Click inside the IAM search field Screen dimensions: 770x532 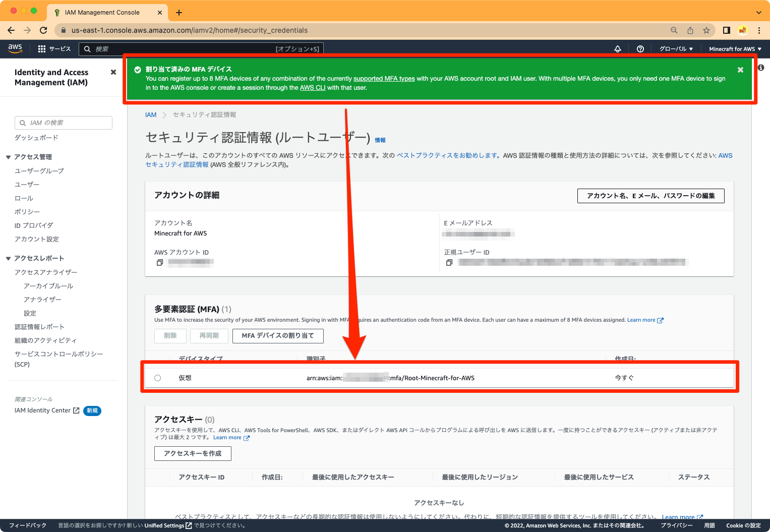coord(63,123)
